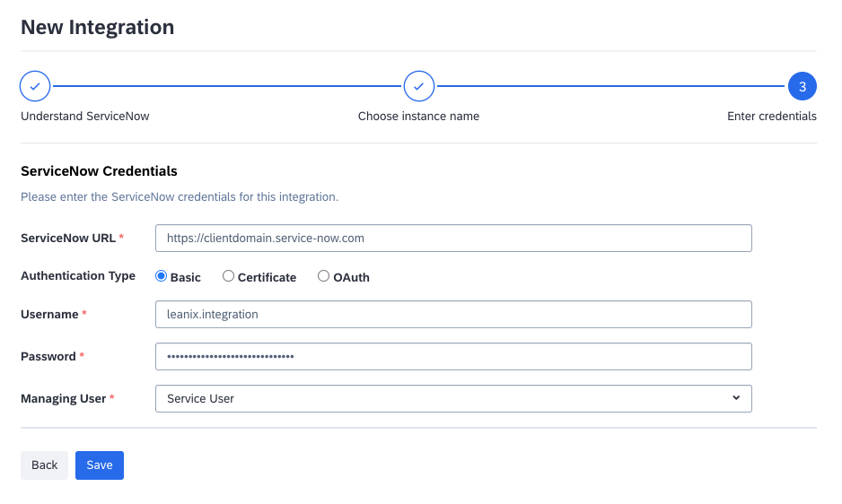
Task: Click the Basic radio label text
Action: point(185,277)
